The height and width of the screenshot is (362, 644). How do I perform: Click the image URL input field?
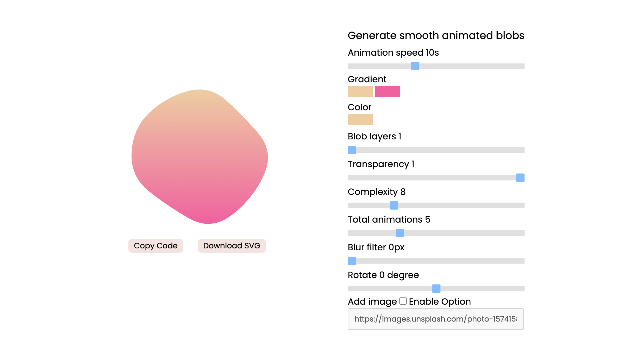coord(436,319)
